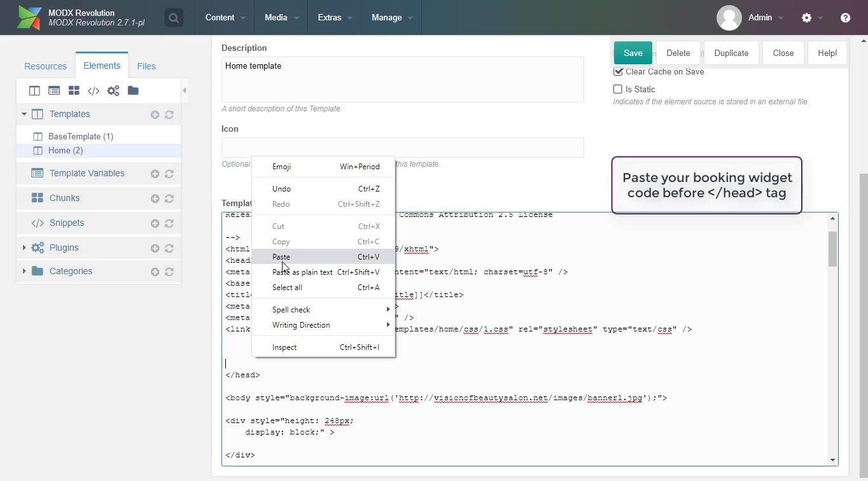The width and height of the screenshot is (868, 481).
Task: Choose Paste from the context menu
Action: pos(281,257)
